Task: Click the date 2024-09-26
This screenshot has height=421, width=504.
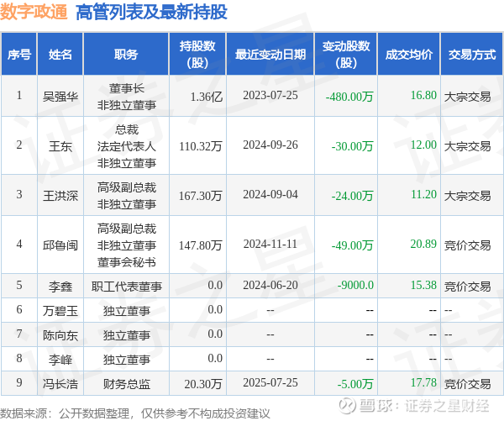Action: coord(270,145)
